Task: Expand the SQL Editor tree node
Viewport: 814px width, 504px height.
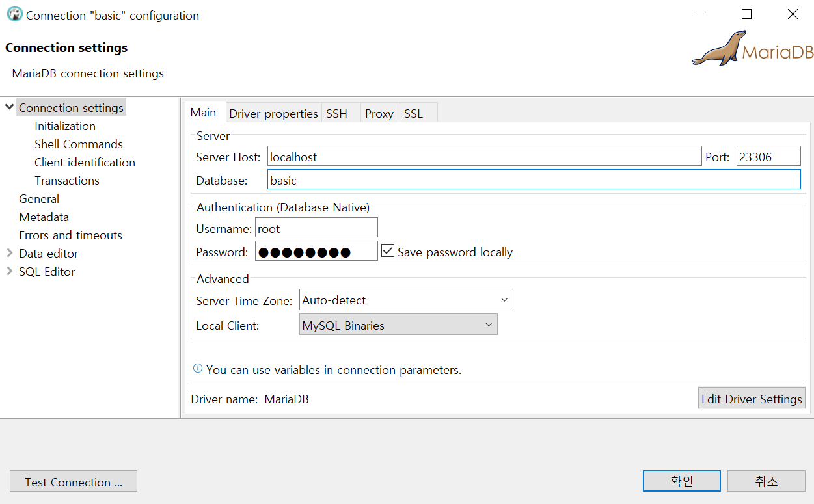Action: [9, 271]
